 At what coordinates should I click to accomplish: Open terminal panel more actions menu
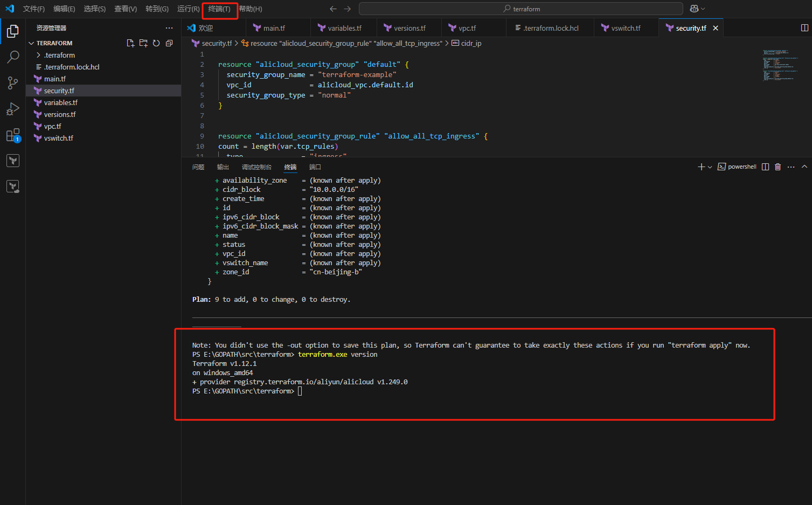point(791,167)
